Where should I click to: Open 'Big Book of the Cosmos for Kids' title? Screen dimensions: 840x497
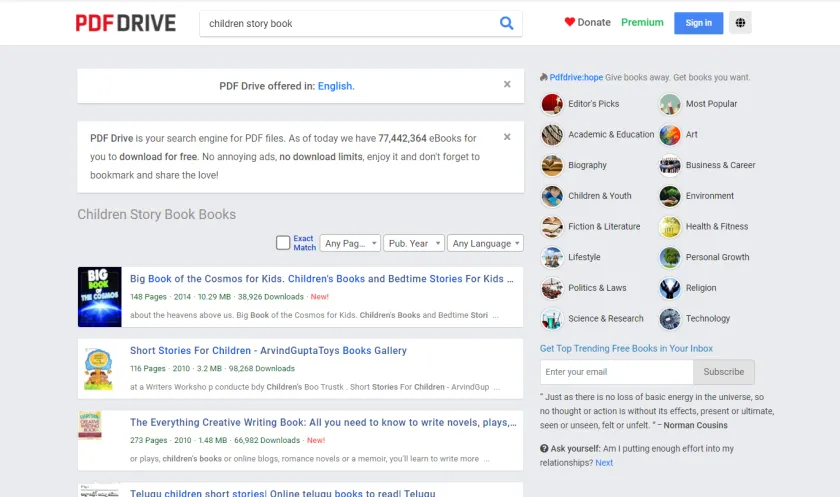(321, 278)
